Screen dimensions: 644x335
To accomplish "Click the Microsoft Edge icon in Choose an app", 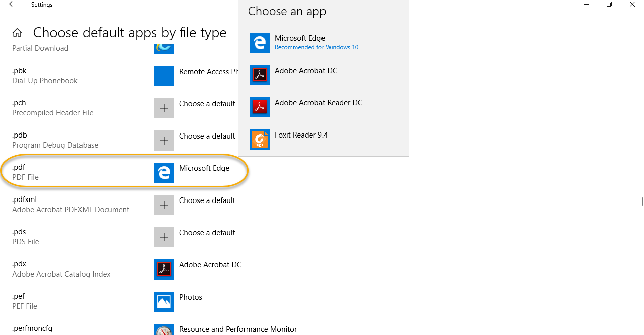I will click(260, 43).
